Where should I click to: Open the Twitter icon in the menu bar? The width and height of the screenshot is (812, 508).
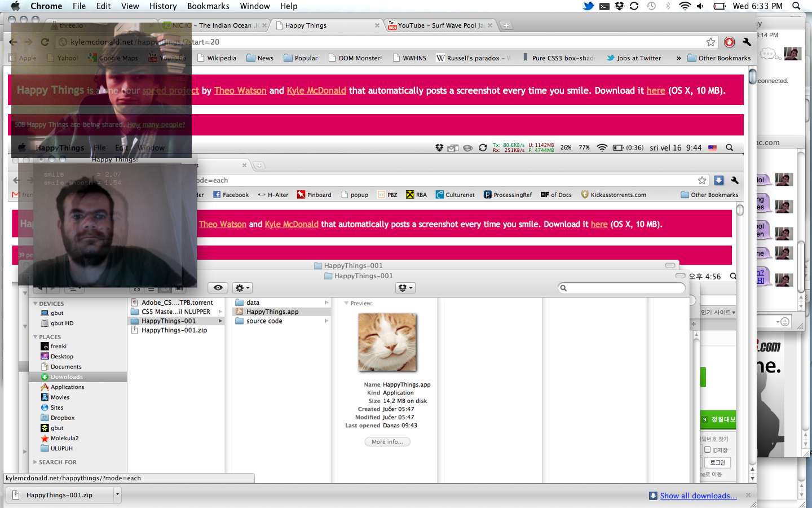(588, 6)
